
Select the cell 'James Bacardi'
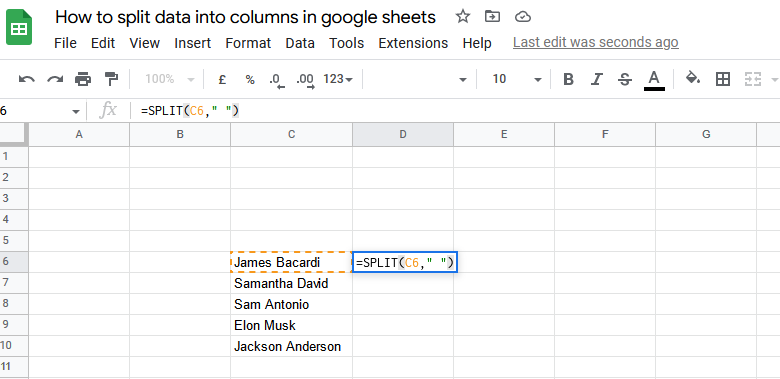[292, 262]
